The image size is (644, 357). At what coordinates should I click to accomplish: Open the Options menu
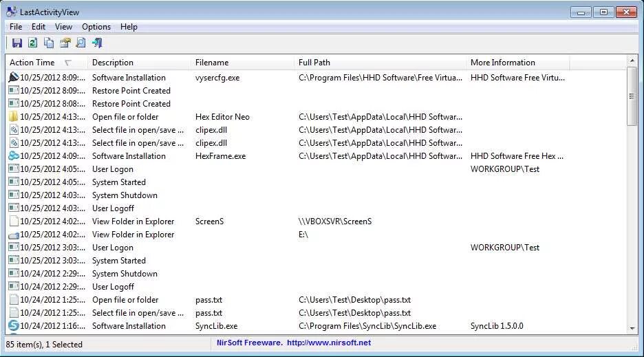click(96, 27)
